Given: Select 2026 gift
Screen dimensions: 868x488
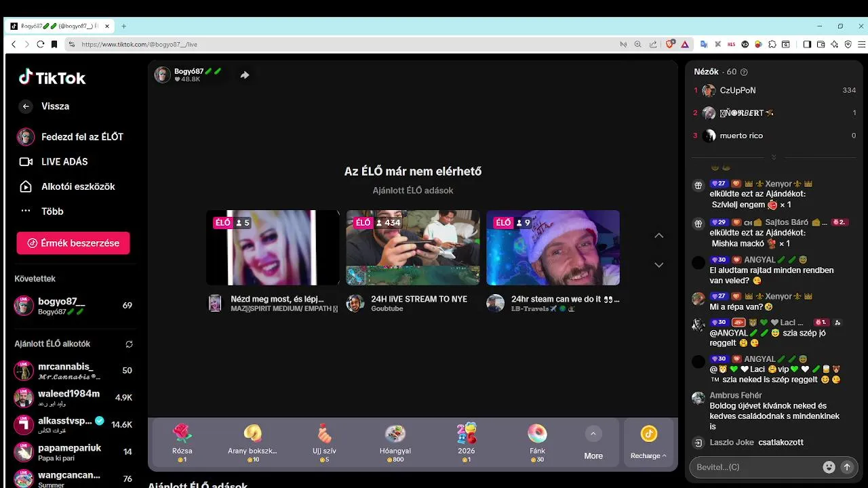Looking at the screenshot, I should click(467, 442).
